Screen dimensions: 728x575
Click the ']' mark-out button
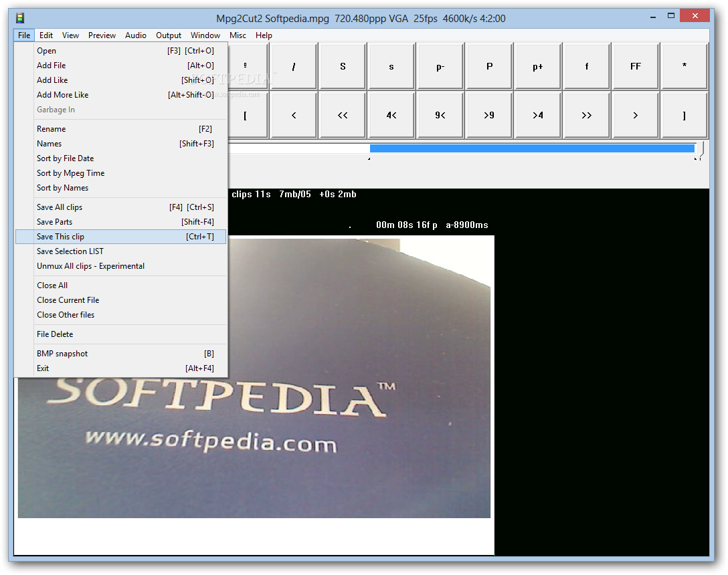pos(685,115)
